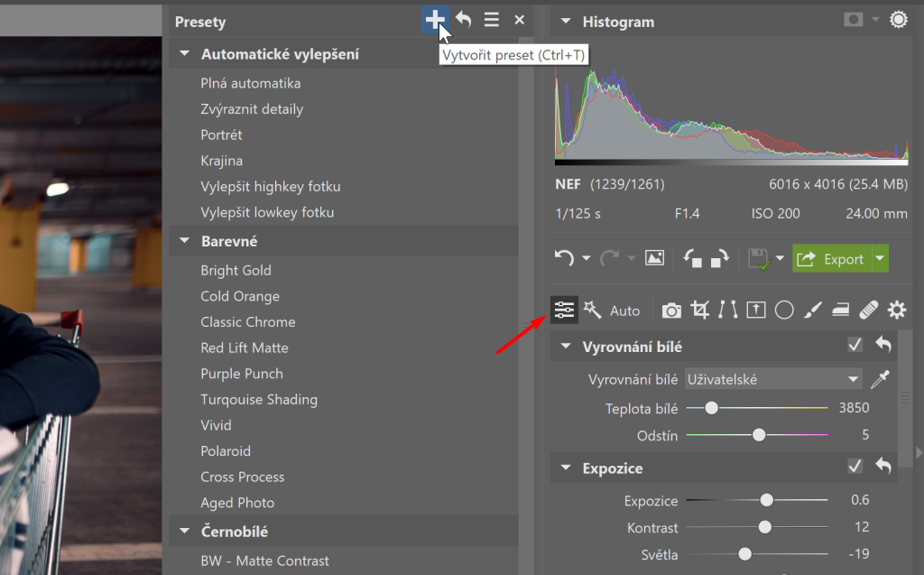Pick white balance with eyedropper
Screen dimensions: 924x575
(x=880, y=379)
